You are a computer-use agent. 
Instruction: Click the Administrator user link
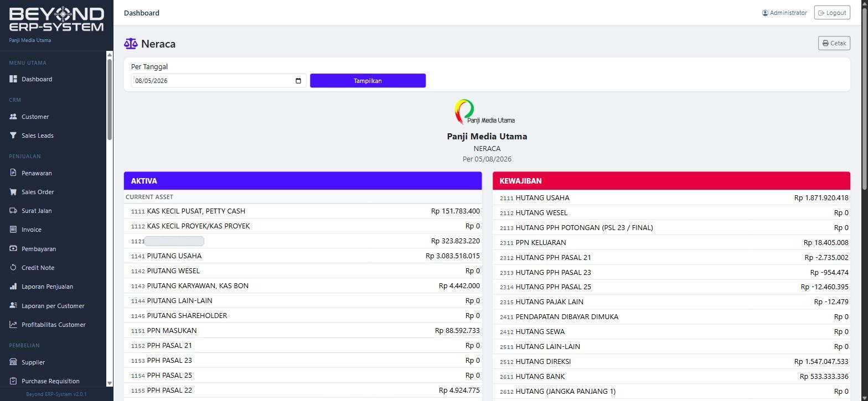[x=784, y=13]
